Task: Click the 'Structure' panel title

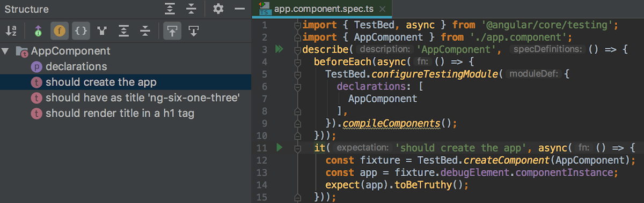Action: coord(26,9)
